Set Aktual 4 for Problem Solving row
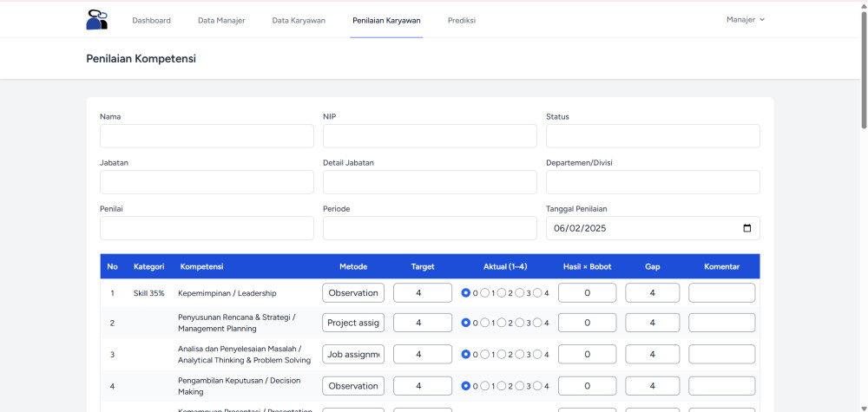868x412 pixels. [x=537, y=355]
